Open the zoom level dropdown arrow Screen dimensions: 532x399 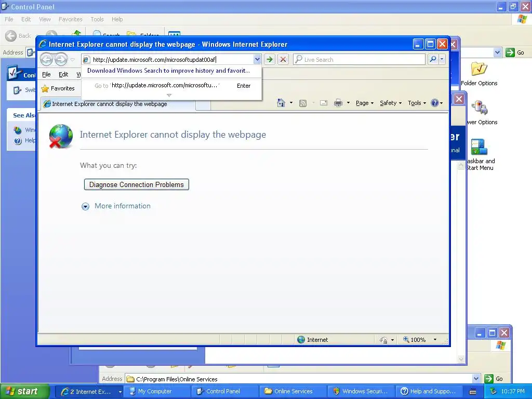(435, 340)
